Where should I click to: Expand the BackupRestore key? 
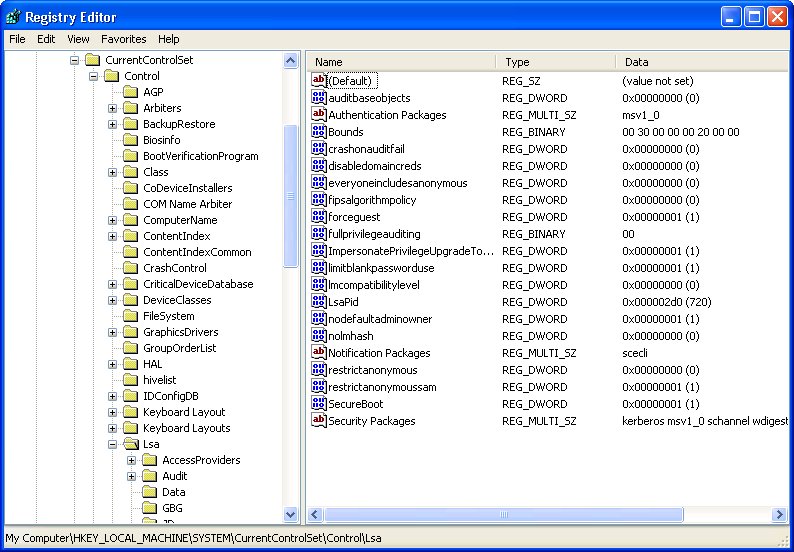pyautogui.click(x=112, y=125)
